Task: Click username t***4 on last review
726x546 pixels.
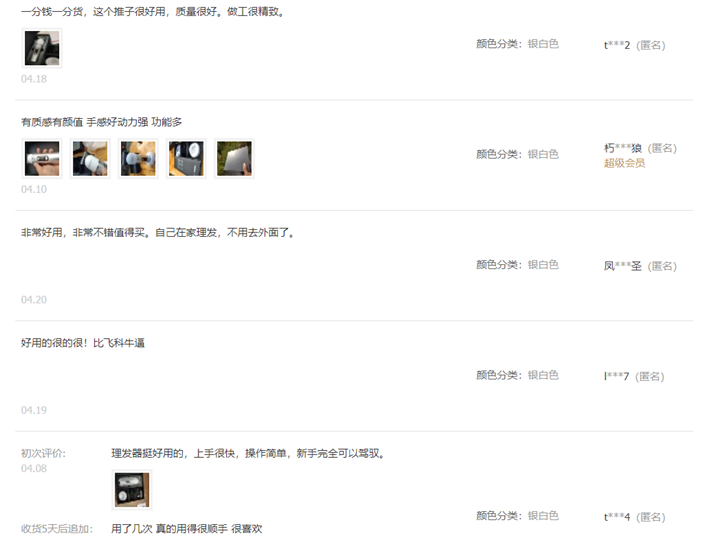Action: pyautogui.click(x=617, y=517)
